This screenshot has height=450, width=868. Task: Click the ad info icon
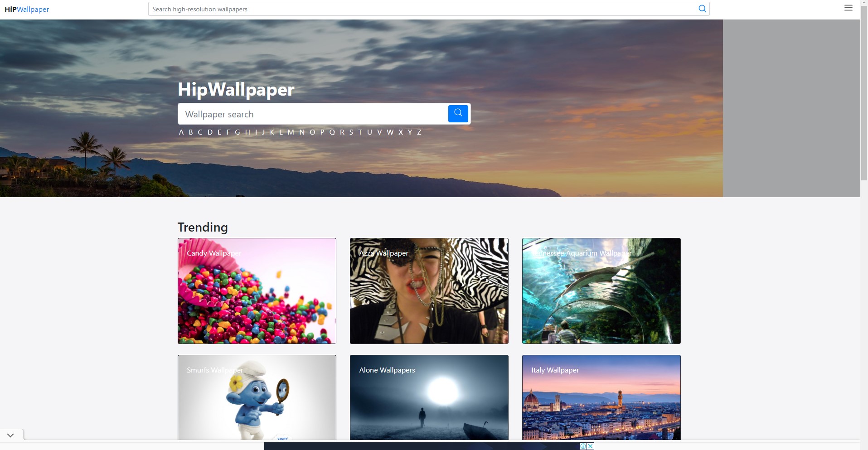(x=583, y=446)
